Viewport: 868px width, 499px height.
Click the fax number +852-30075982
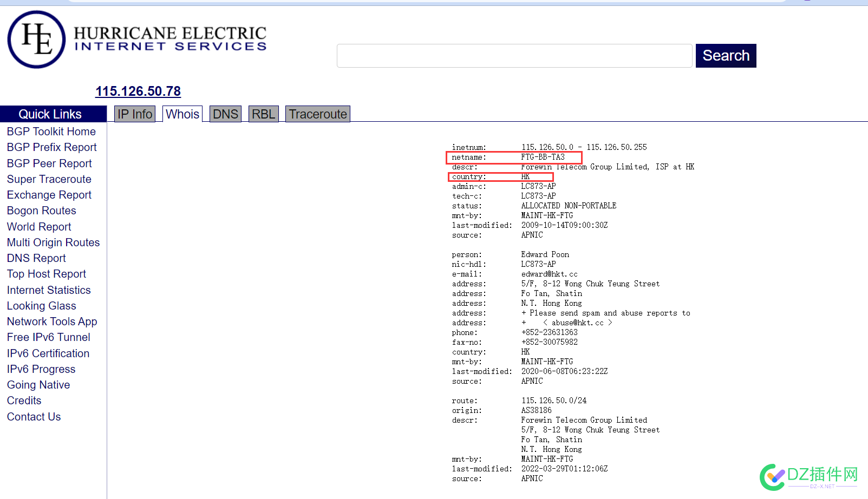550,342
